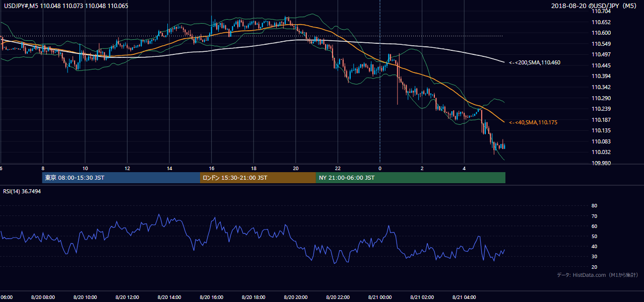Click RSI axis level 80

point(594,206)
